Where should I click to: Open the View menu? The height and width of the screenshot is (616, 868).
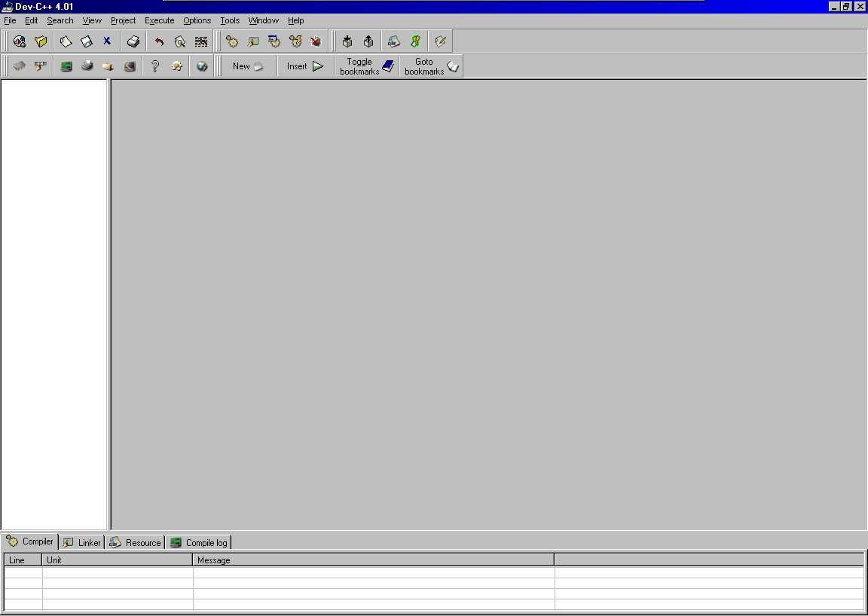[x=92, y=20]
